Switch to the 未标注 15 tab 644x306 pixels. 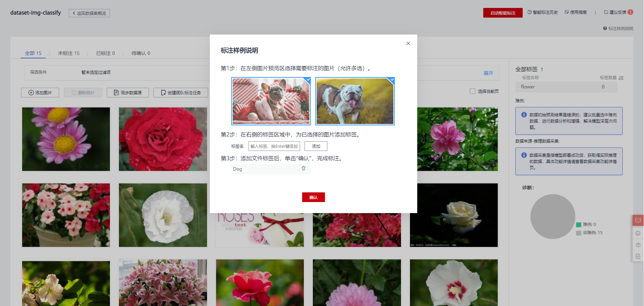(x=69, y=53)
